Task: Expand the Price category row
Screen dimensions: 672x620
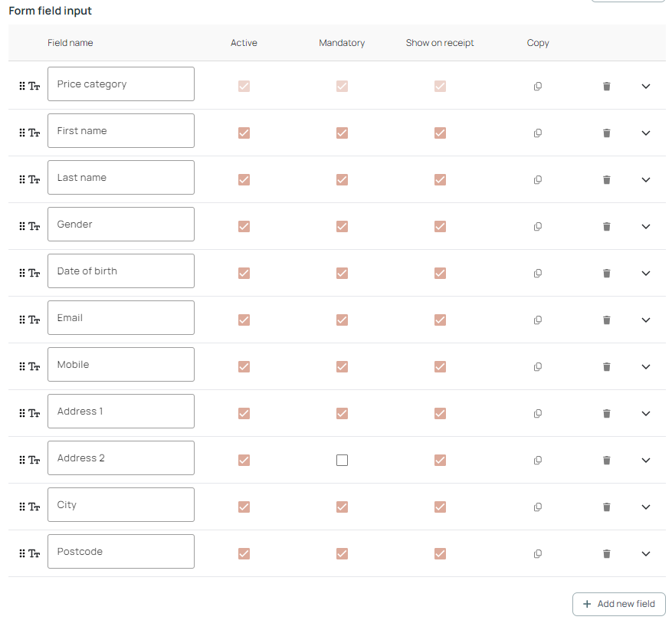Action: pyautogui.click(x=645, y=87)
